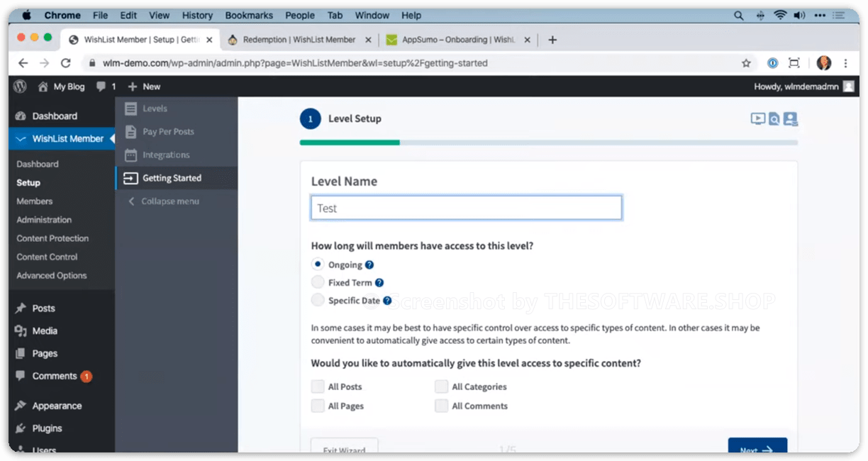Open the Chrome three-dot menu
868x461 pixels.
pyautogui.click(x=845, y=63)
